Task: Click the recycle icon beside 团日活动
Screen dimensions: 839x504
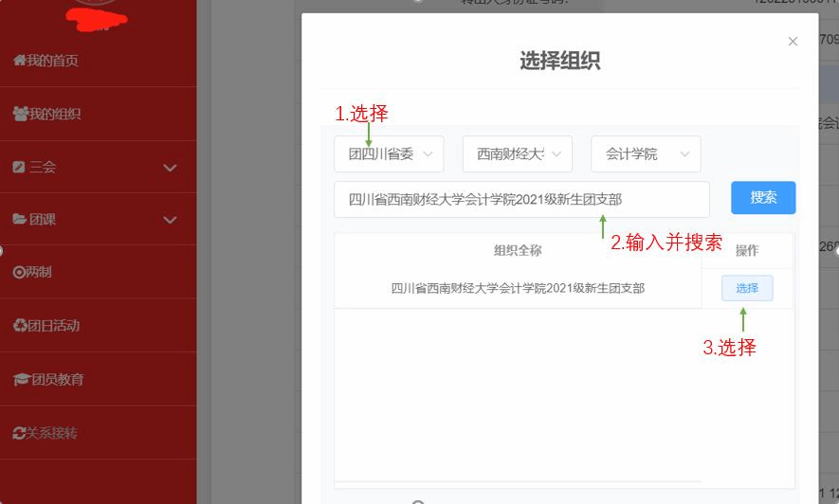Action: pyautogui.click(x=20, y=326)
